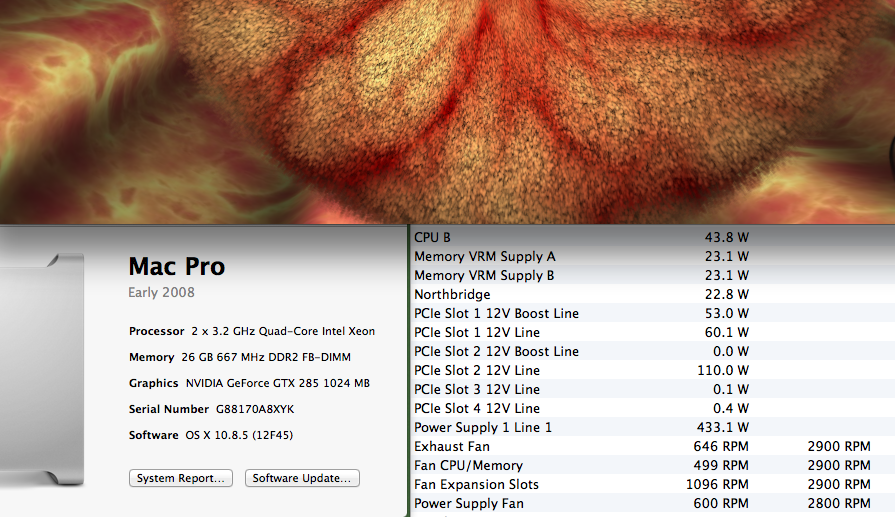Click the 1096 RPM fan speed
This screenshot has width=895, height=517.
tap(717, 484)
